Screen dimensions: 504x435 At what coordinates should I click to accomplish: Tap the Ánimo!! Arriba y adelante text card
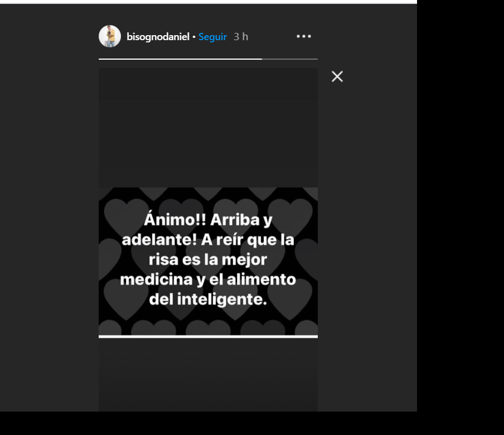click(208, 261)
